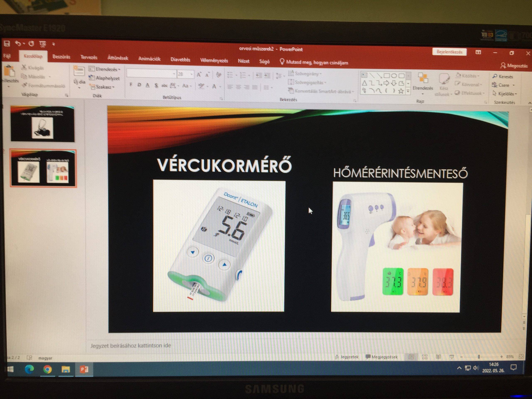The height and width of the screenshot is (399, 532).
Task: Click Konvertálás SmartArt-ábrává button
Action: click(x=321, y=91)
